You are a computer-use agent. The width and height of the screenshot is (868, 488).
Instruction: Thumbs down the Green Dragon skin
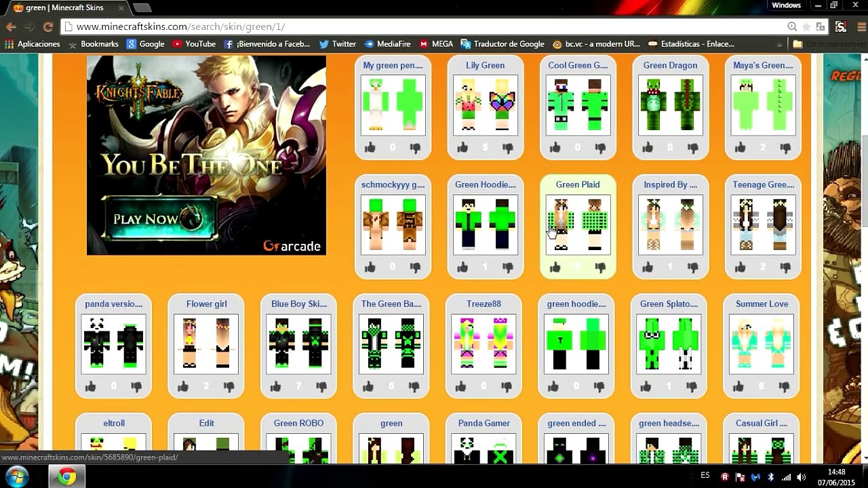coord(693,148)
